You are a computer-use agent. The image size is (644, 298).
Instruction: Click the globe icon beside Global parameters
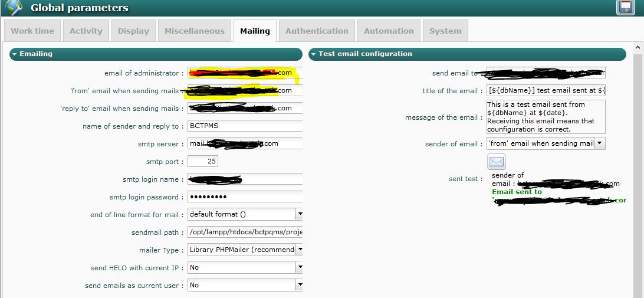coord(14,6)
